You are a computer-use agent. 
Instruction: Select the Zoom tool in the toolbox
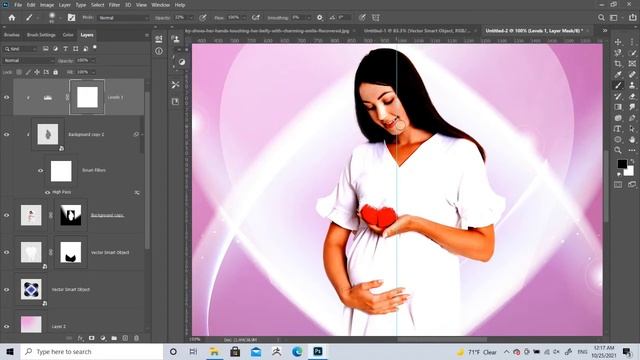point(618,150)
